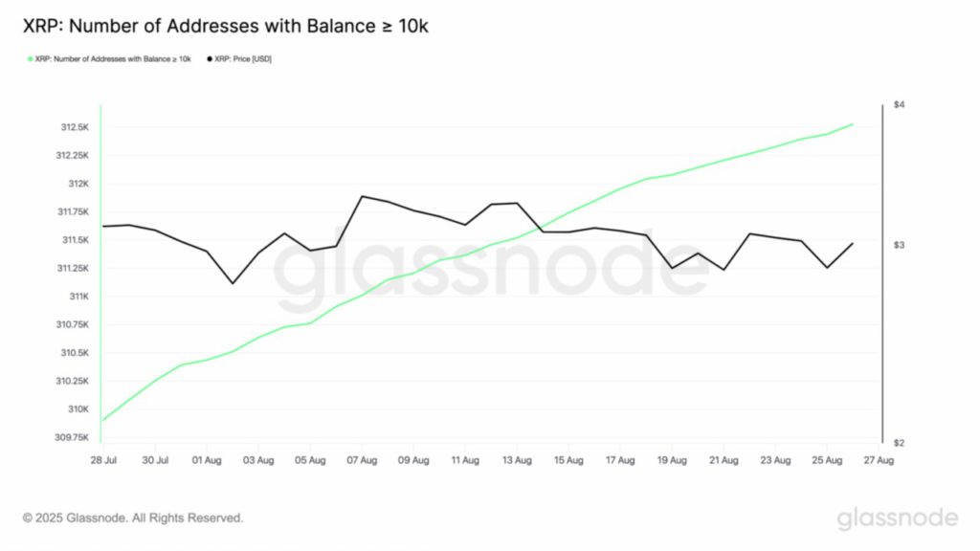The image size is (980, 551).
Task: Click the $2 price axis label
Action: pos(900,443)
